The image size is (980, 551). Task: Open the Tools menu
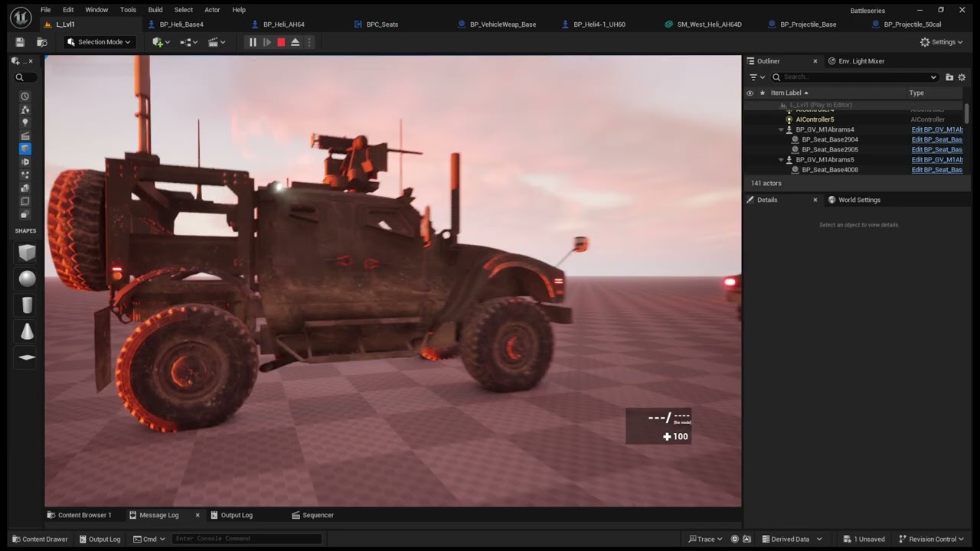click(x=128, y=10)
